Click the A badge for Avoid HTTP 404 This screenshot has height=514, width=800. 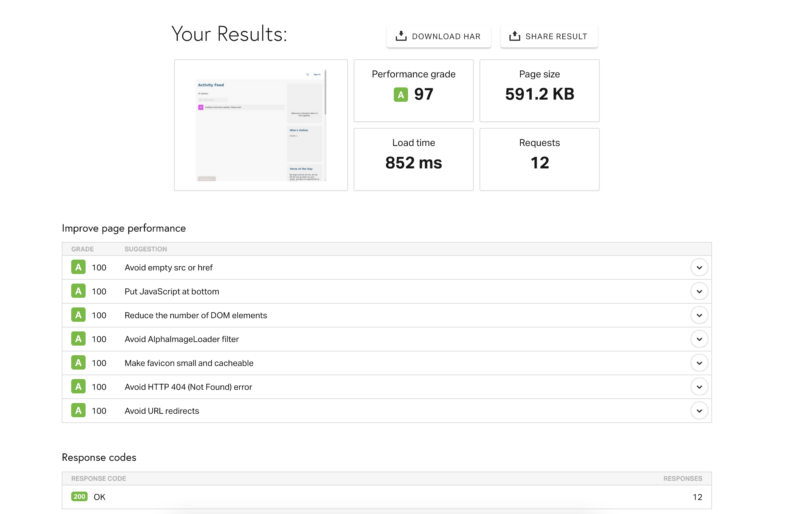(78, 386)
